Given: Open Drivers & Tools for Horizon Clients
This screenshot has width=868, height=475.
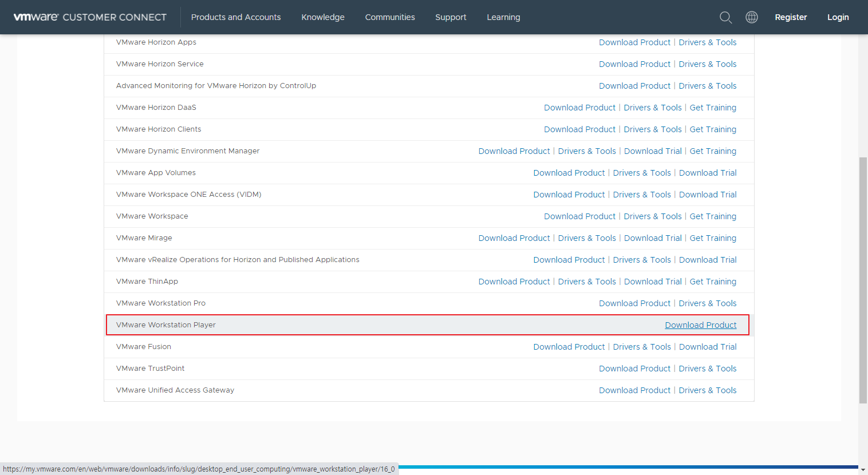Looking at the screenshot, I should pyautogui.click(x=653, y=129).
